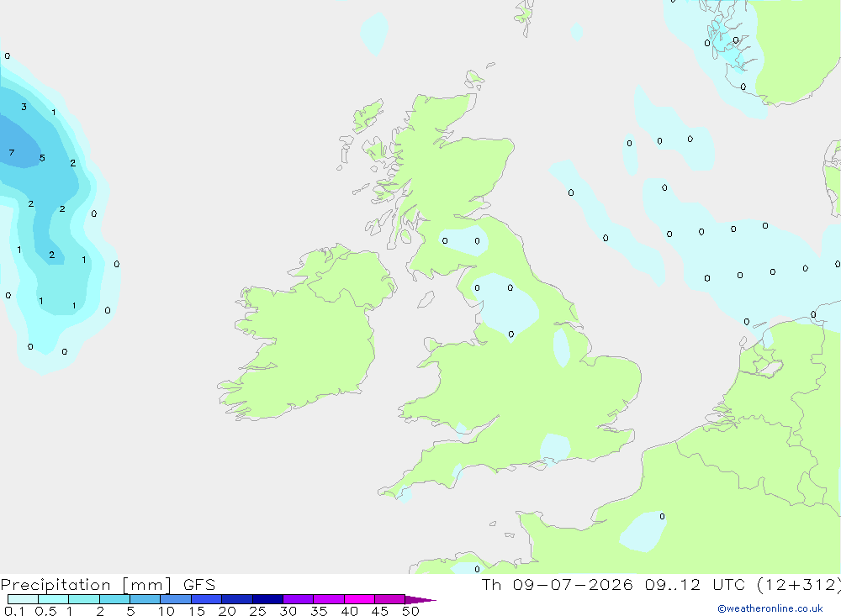Click the purple over-50 legend arrow tip
Viewport: 841px width, 616px height.
[420, 600]
